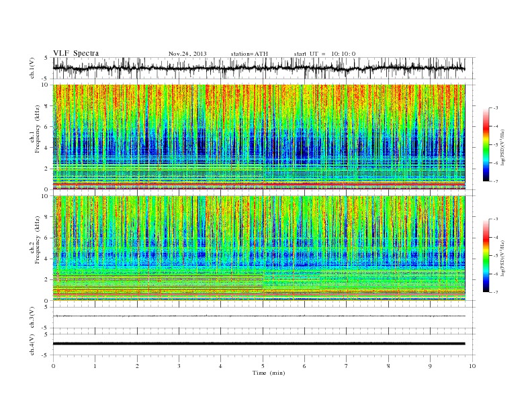Click the "-5" tick on ch.1 color bar
532x411 pixels.
coord(496,145)
